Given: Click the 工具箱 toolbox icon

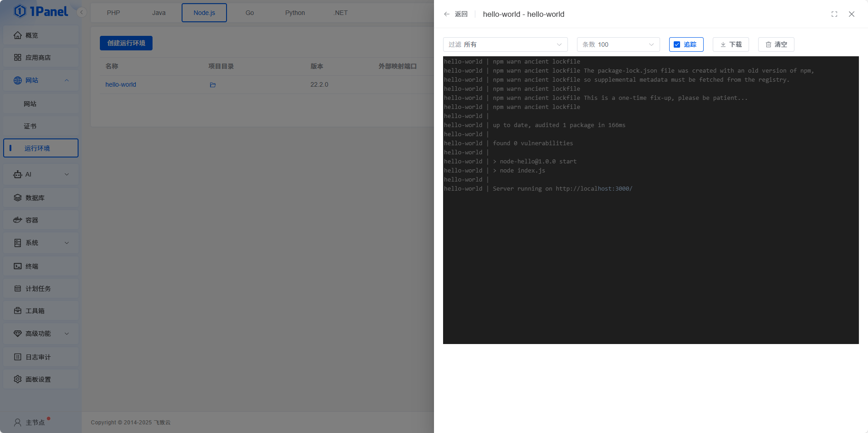Looking at the screenshot, I should point(18,311).
